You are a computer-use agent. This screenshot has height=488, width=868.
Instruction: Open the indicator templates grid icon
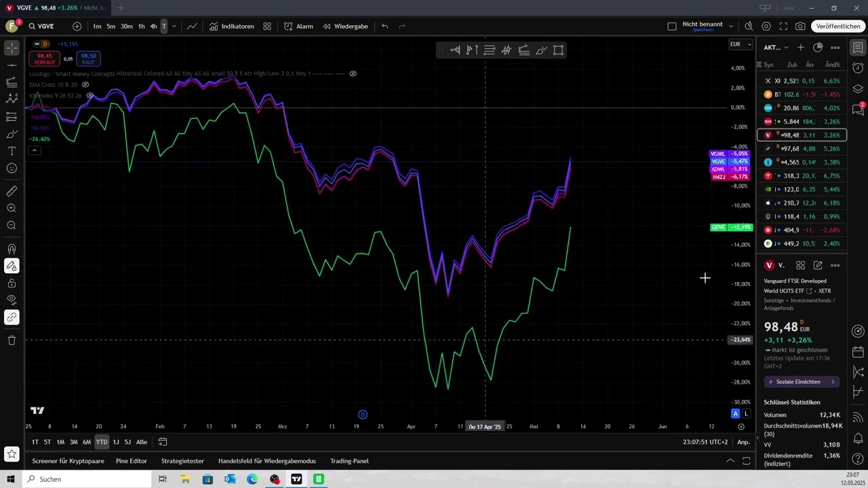coord(267,26)
